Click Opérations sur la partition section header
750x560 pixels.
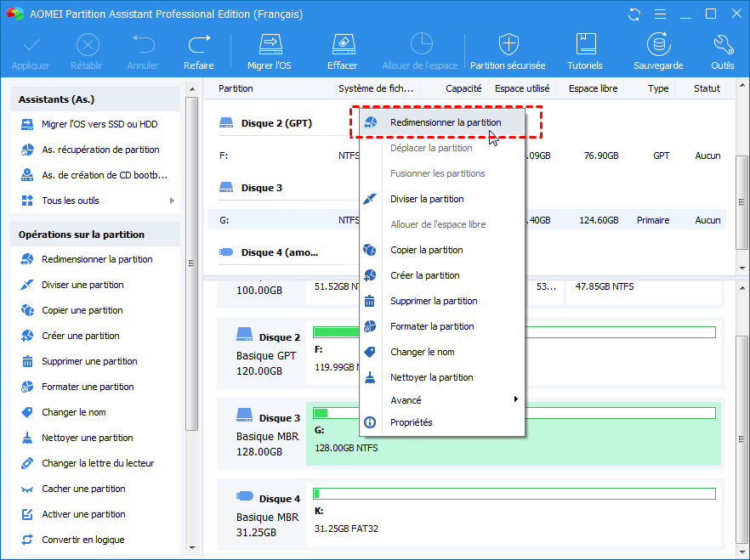tap(94, 235)
